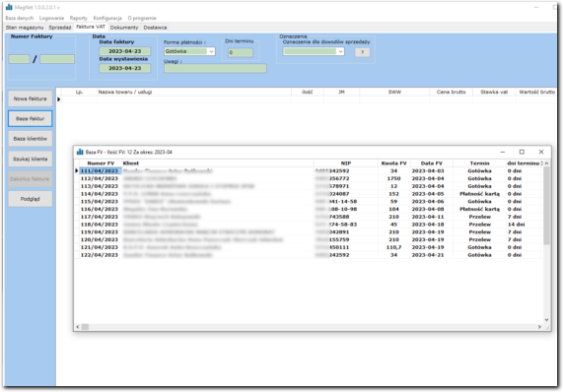Click the Cena brutto column header

coord(451,92)
